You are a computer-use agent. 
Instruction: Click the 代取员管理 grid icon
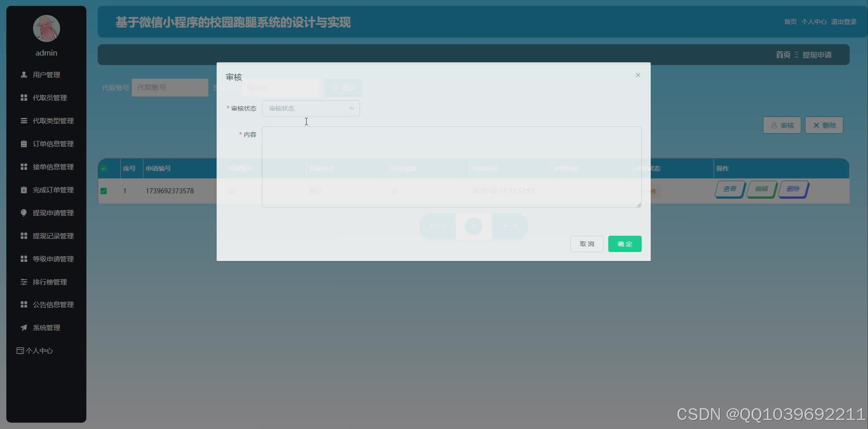point(24,98)
